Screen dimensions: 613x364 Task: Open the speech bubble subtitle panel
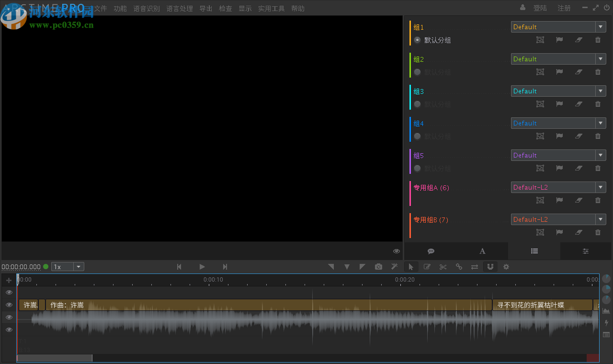(431, 250)
